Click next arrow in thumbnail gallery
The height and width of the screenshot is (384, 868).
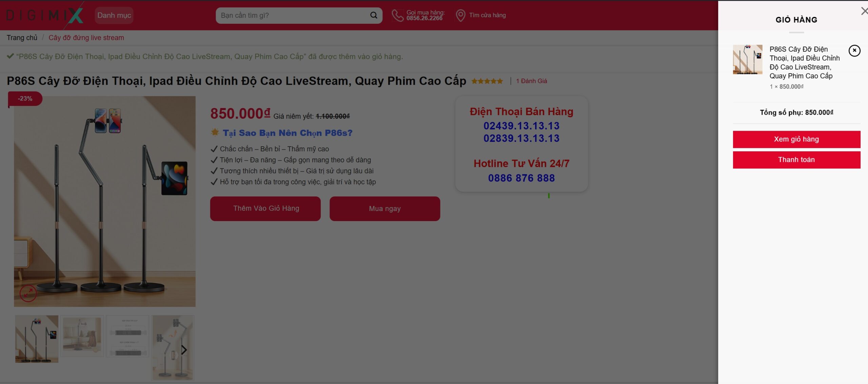click(184, 350)
